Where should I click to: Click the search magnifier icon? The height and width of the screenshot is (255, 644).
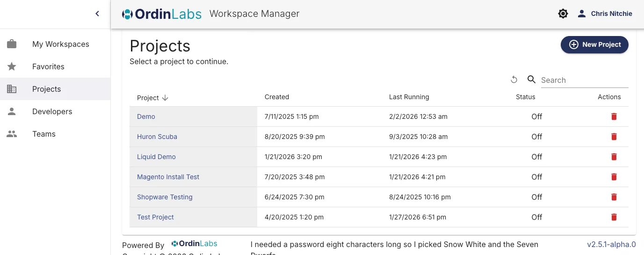pos(531,80)
